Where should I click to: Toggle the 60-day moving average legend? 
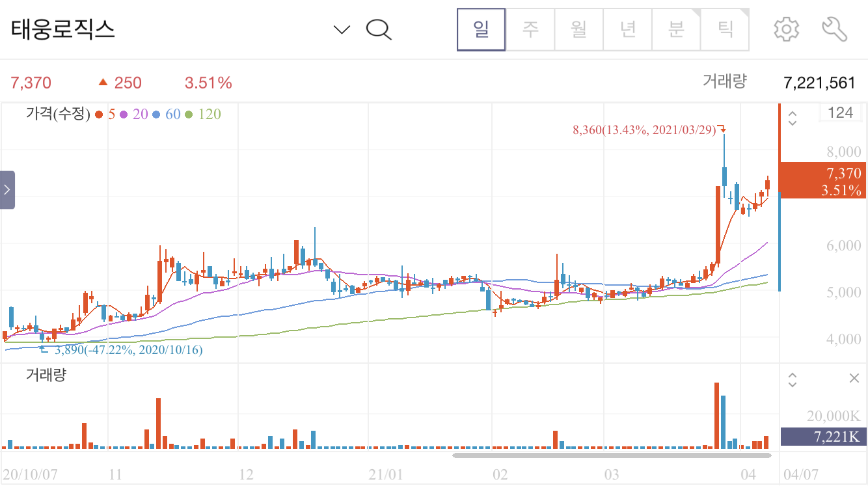click(167, 115)
